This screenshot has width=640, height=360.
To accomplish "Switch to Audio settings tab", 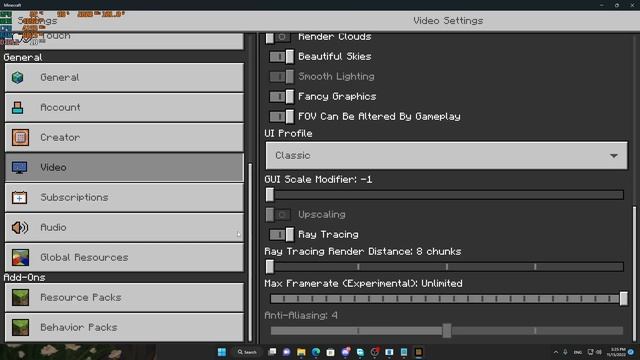I will point(124,227).
